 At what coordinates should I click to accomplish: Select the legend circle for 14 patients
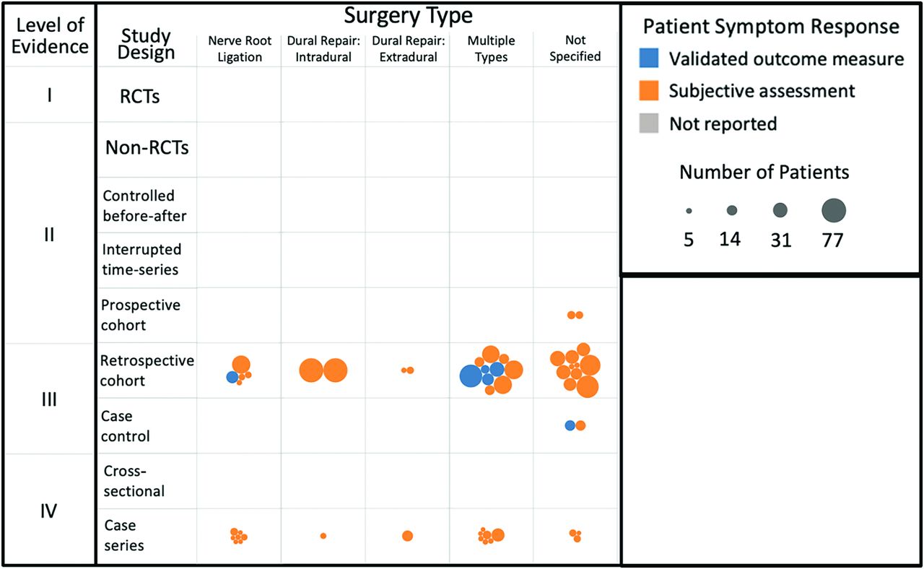pos(732,210)
